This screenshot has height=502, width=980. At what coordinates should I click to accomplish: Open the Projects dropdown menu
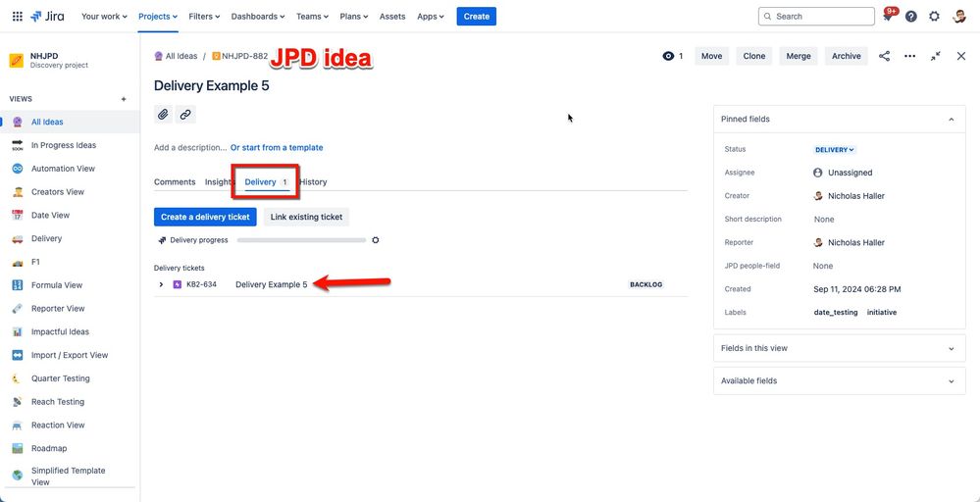click(158, 17)
